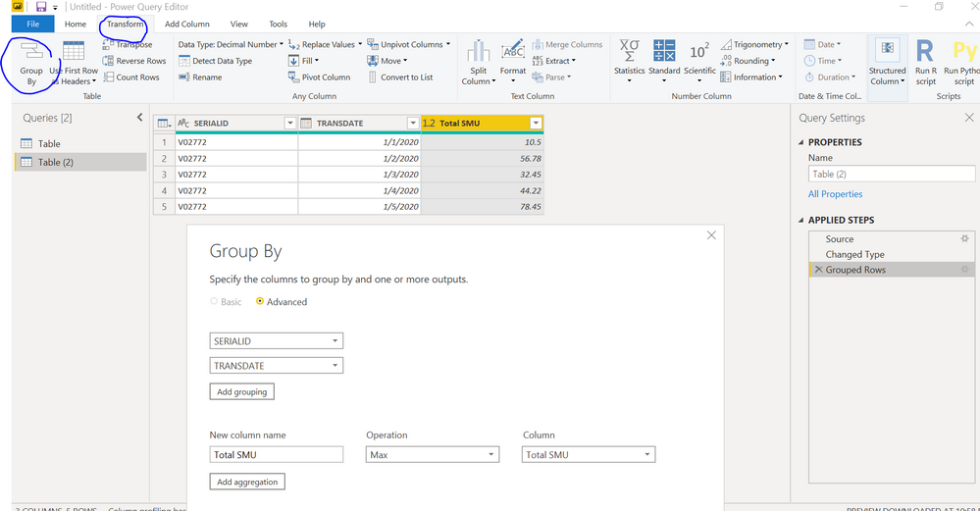This screenshot has width=980, height=511.
Task: Collapse the Queries pane
Action: 139,118
